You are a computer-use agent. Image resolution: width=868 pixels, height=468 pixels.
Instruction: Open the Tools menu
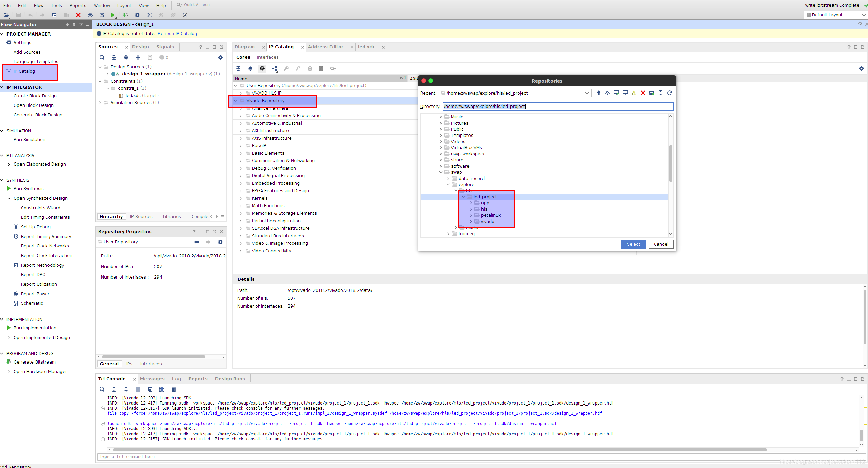(x=56, y=5)
